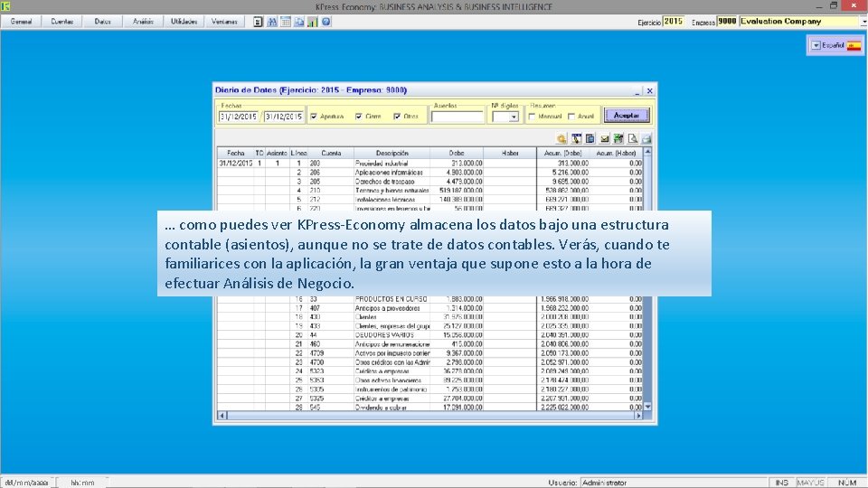
Task: Click the export to spreadsheet icon
Action: point(618,139)
